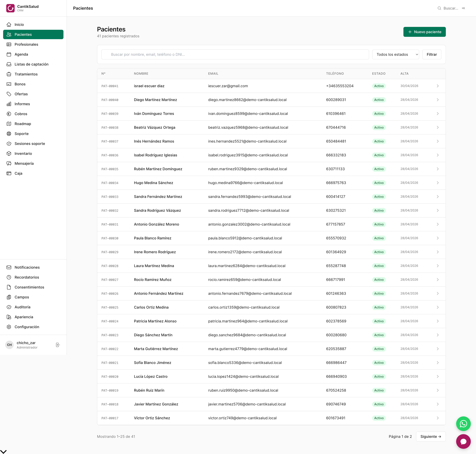Click the Listas de captación inbox icon
Viewport: 476px width, 454px height.
click(9, 64)
